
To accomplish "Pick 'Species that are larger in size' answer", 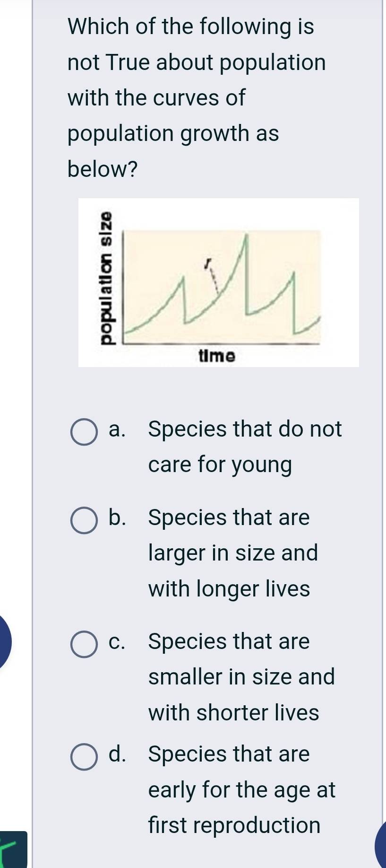I will click(232, 553).
